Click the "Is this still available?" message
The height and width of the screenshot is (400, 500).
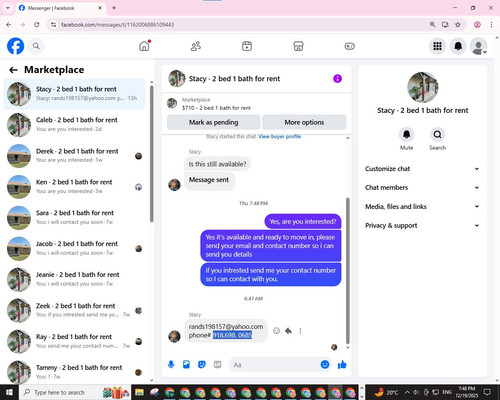217,164
